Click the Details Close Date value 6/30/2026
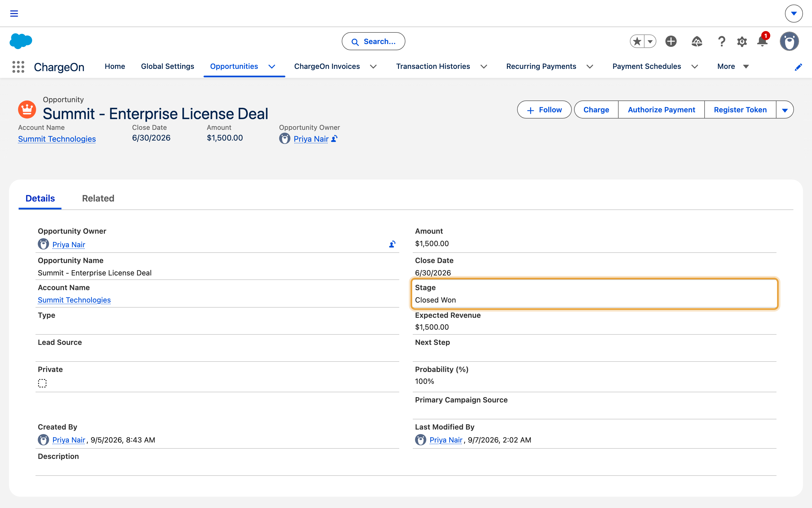The width and height of the screenshot is (812, 508). click(433, 272)
